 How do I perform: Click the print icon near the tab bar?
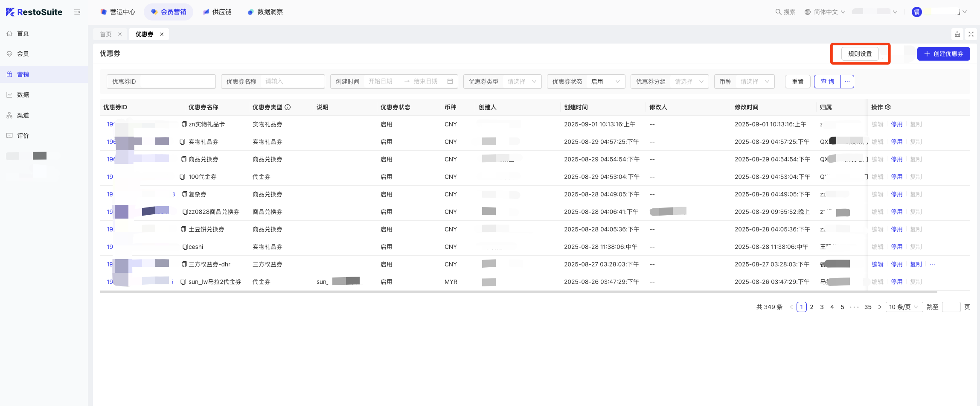click(x=957, y=34)
